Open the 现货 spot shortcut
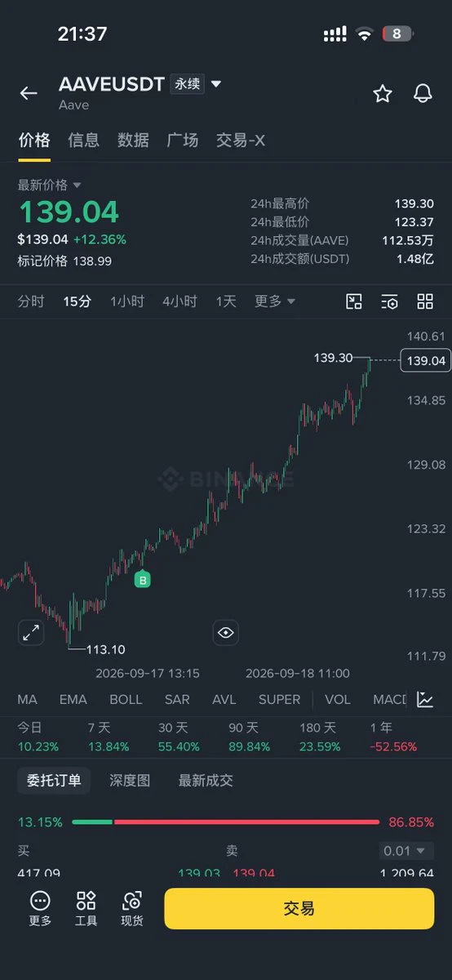Image resolution: width=452 pixels, height=980 pixels. tap(132, 908)
